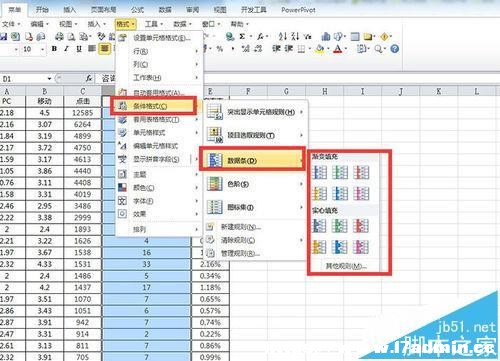Select the 数据条(D) menu item
500x361 pixels.
tap(252, 159)
